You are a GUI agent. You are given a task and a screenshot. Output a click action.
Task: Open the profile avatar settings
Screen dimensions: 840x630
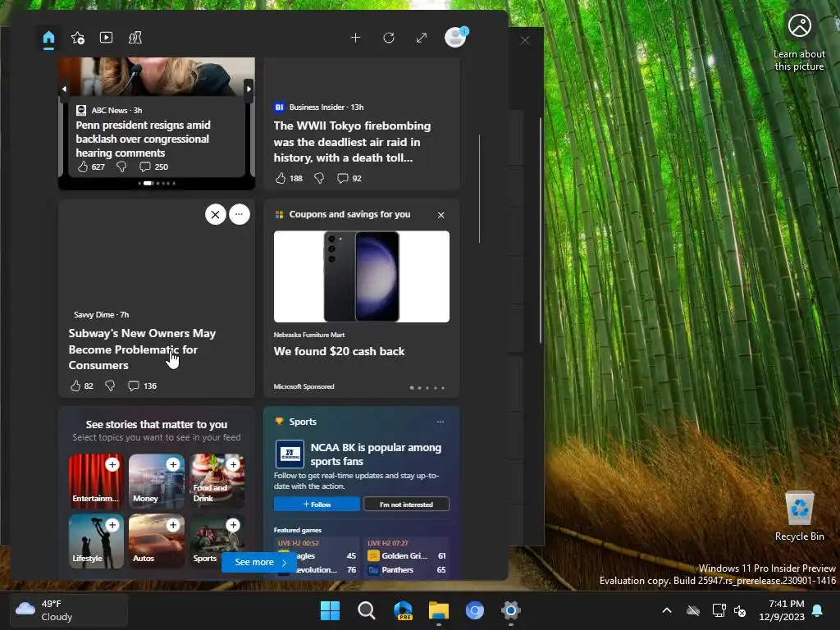tap(455, 38)
